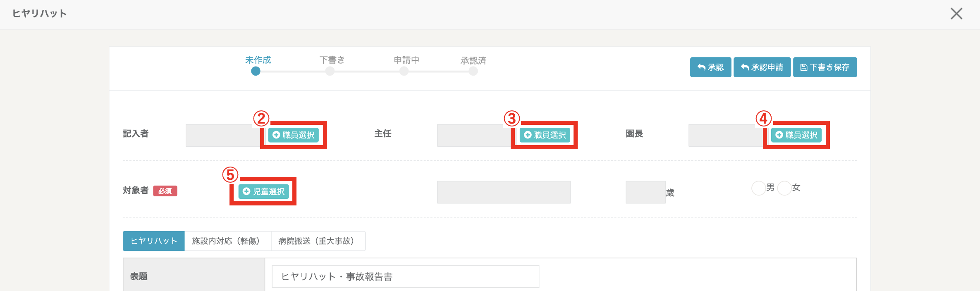980x291 pixels.
Task: Click 職員選択 button for 主任
Action: tap(545, 135)
